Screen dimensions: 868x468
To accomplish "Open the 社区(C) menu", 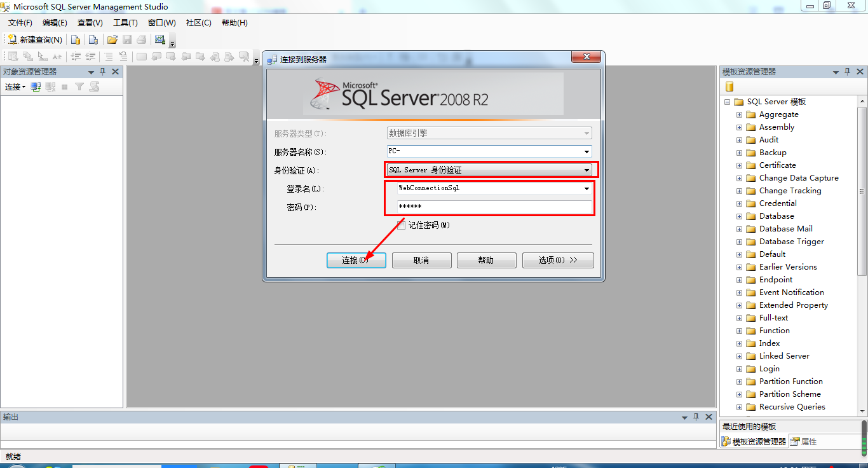I will [199, 22].
